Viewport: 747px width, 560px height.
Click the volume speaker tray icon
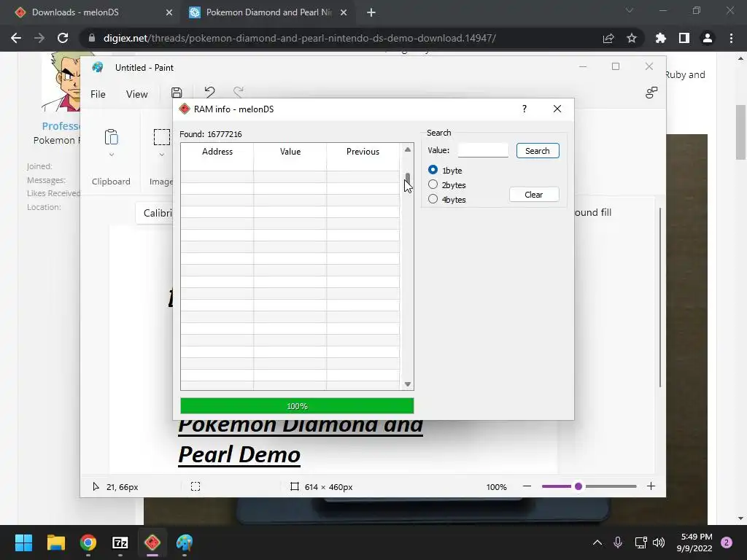tap(659, 542)
